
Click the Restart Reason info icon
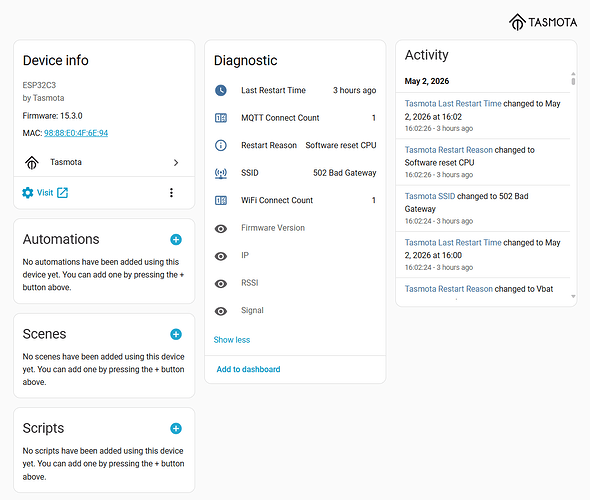(x=221, y=145)
